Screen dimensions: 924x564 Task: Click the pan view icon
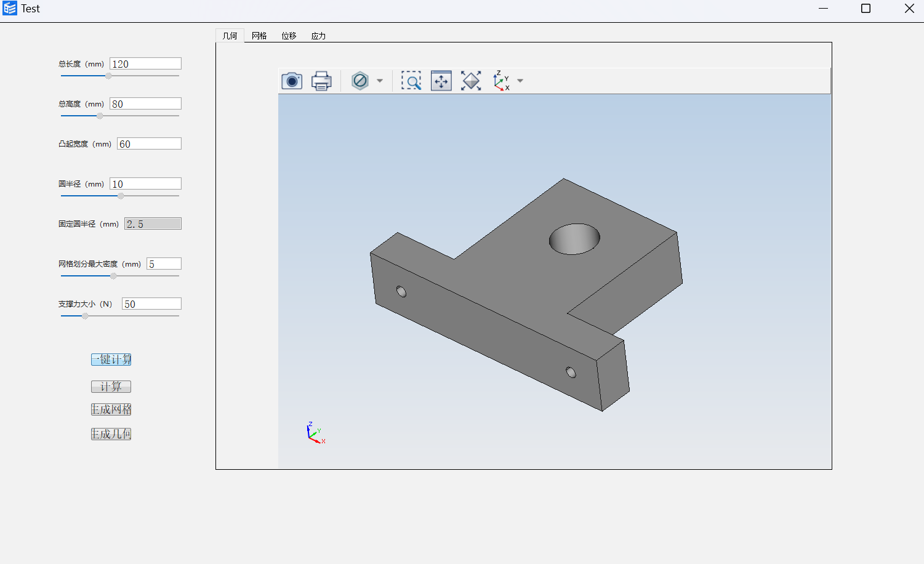(x=441, y=81)
